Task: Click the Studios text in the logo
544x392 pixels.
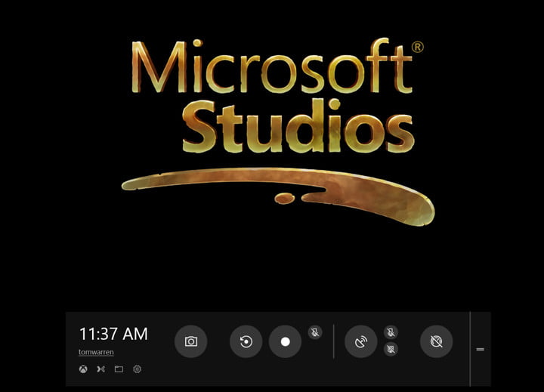Action: coord(298,128)
